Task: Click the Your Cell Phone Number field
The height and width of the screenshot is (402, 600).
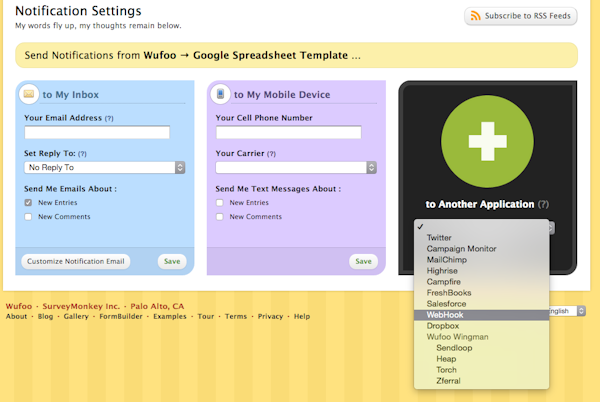Action: [289, 132]
